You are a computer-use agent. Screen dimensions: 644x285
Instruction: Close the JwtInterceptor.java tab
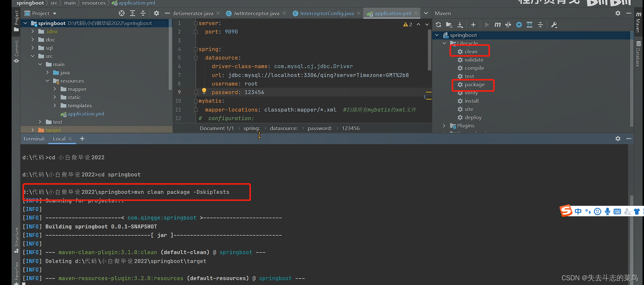click(284, 13)
